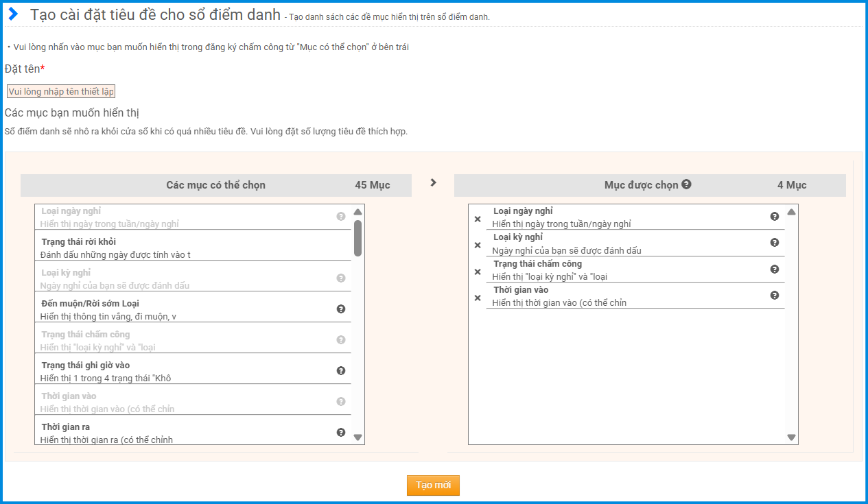Image resolution: width=868 pixels, height=504 pixels.
Task: Click help icon next to Mục được chọn header
Action: [686, 184]
